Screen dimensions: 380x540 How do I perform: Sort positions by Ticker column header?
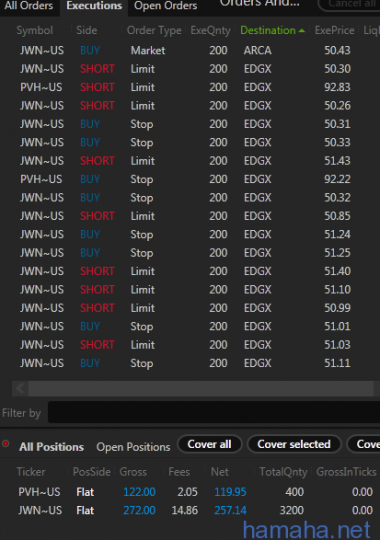click(x=31, y=471)
